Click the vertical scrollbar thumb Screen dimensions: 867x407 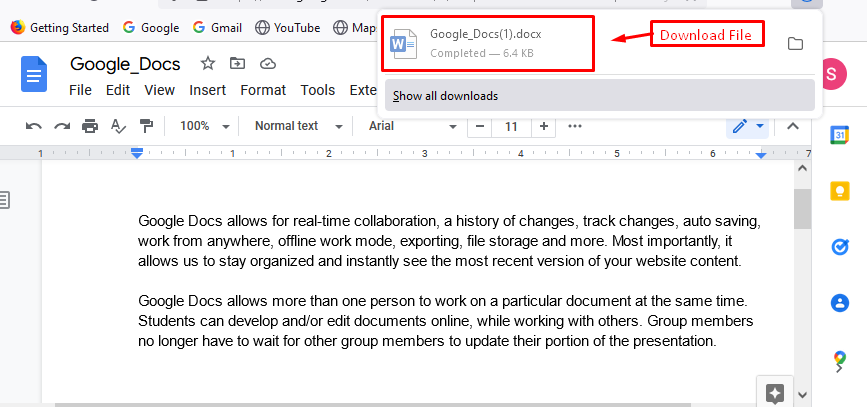click(802, 208)
